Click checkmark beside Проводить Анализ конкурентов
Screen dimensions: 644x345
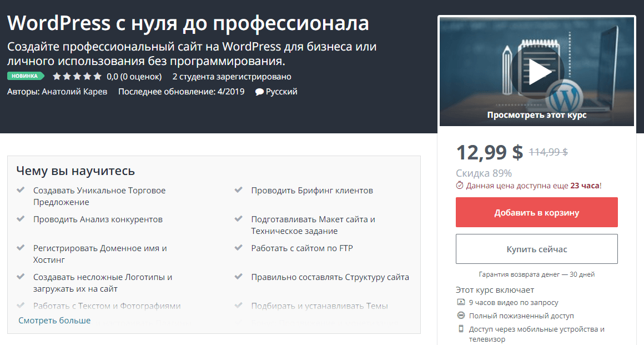coord(21,219)
